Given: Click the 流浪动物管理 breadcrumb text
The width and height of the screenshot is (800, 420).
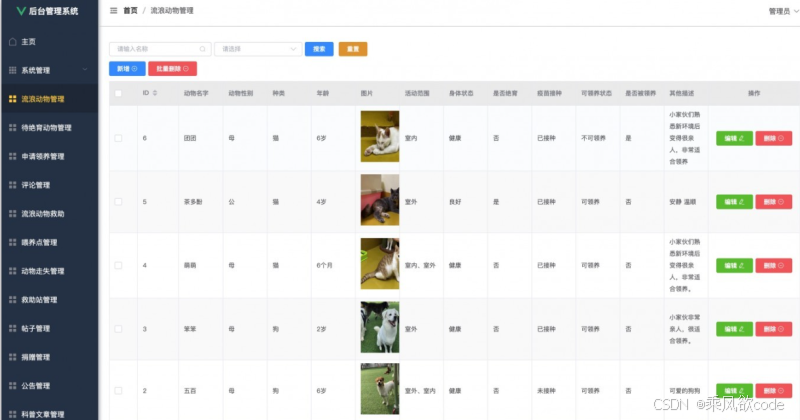Looking at the screenshot, I should click(171, 11).
